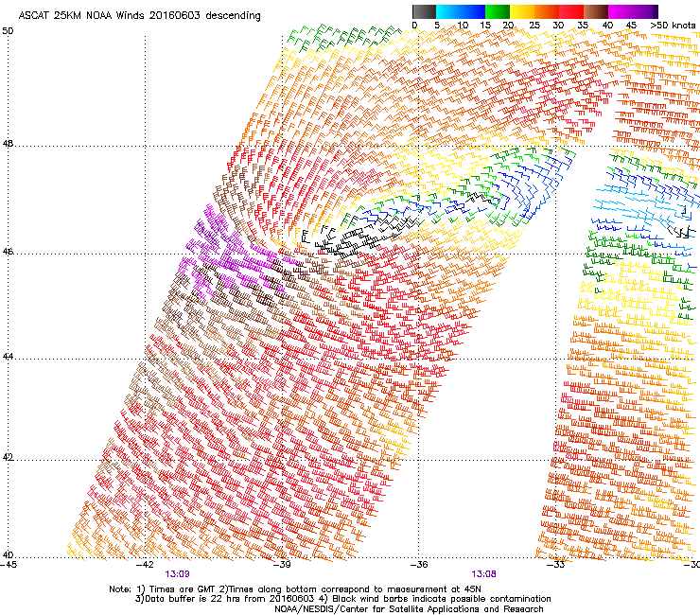Click the '48' latitude axis label

(8, 144)
